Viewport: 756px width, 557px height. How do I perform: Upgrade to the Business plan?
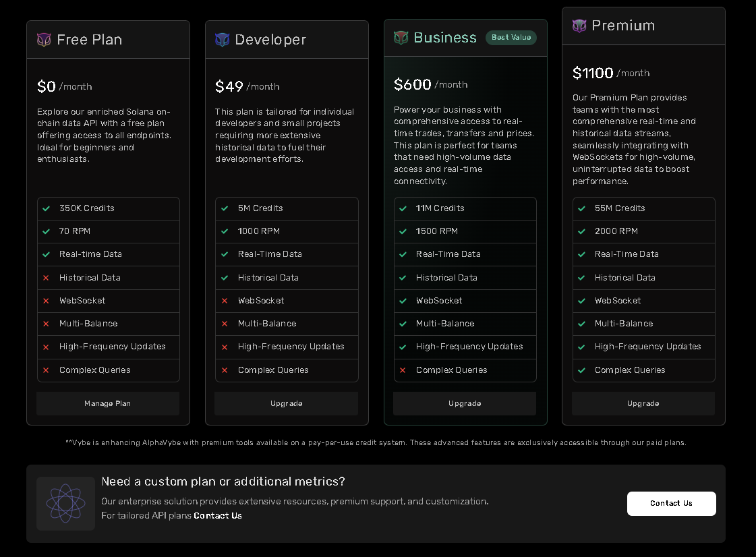click(465, 404)
